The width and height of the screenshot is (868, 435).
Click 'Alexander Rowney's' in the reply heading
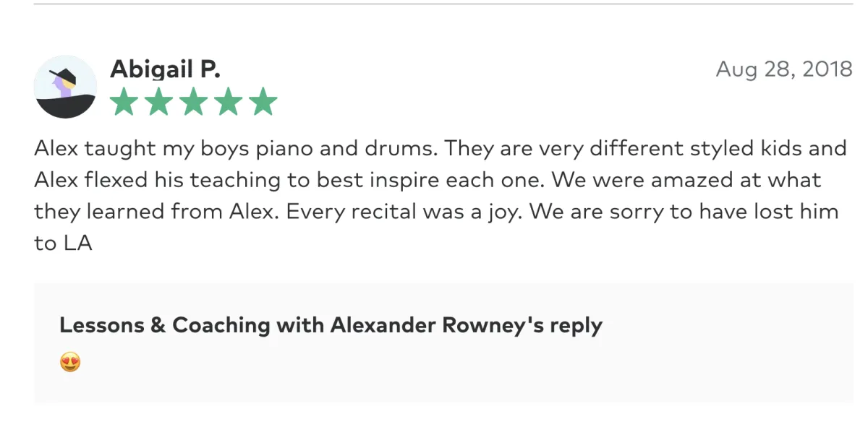(x=437, y=325)
